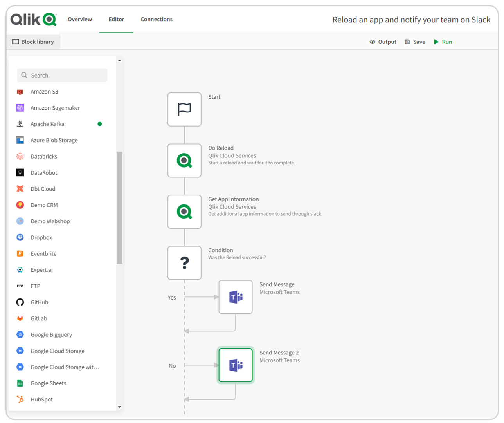Show the Output panel
Image resolution: width=504 pixels, height=423 pixels.
tap(383, 42)
